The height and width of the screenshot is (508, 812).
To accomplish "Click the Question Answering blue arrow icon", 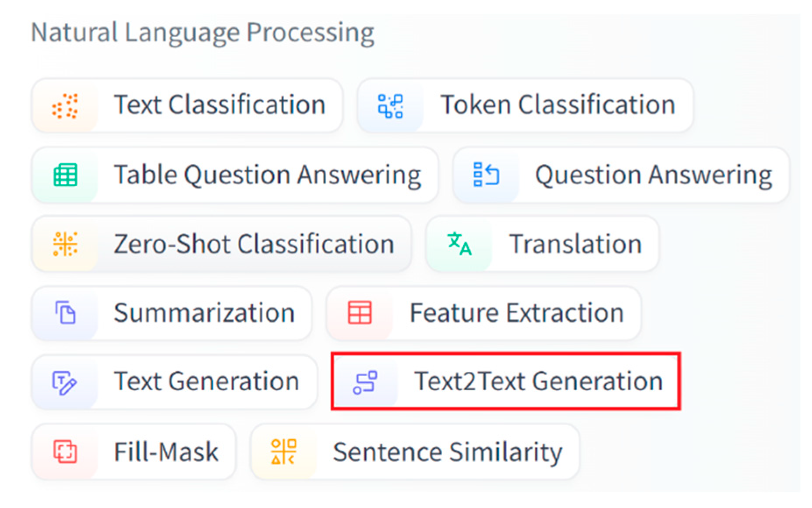I will [486, 175].
